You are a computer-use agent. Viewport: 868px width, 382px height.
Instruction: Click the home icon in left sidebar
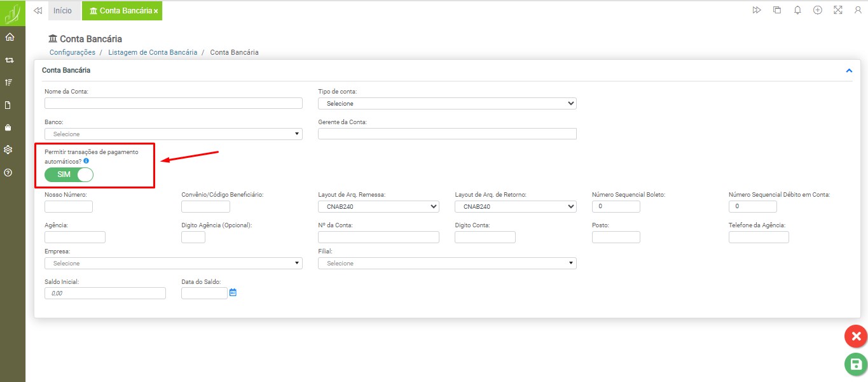9,37
